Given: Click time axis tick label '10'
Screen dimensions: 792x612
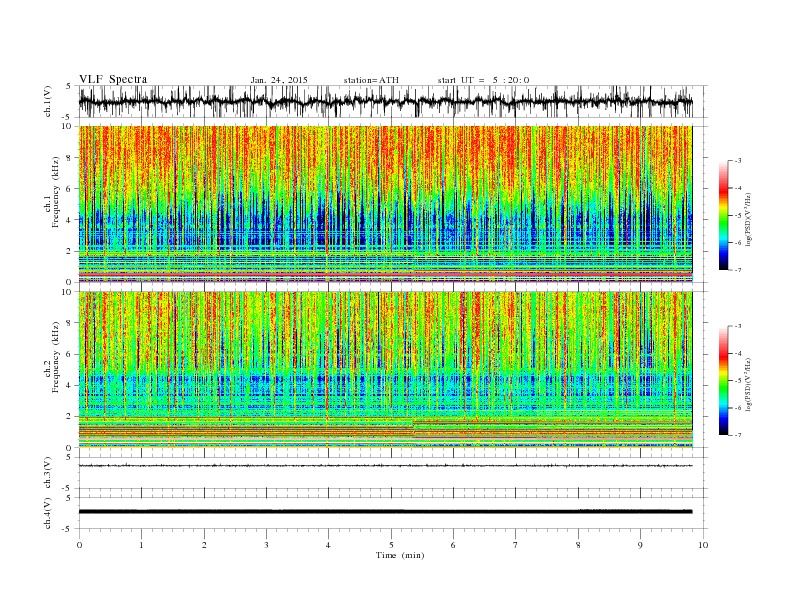Looking at the screenshot, I should 703,545.
